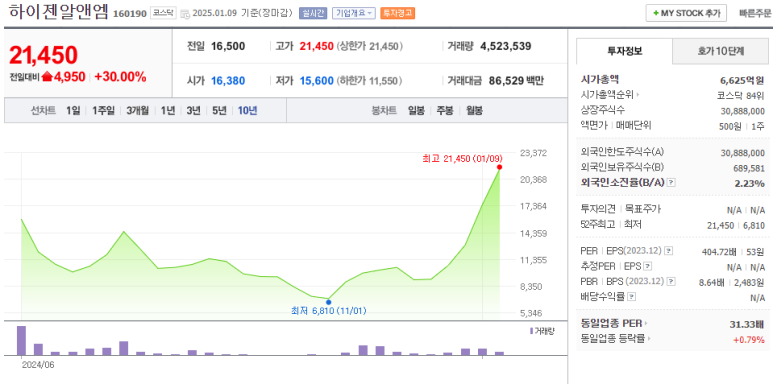Click the blue 최저 point on the chart
This screenshot has height=384, width=773.
tap(329, 302)
